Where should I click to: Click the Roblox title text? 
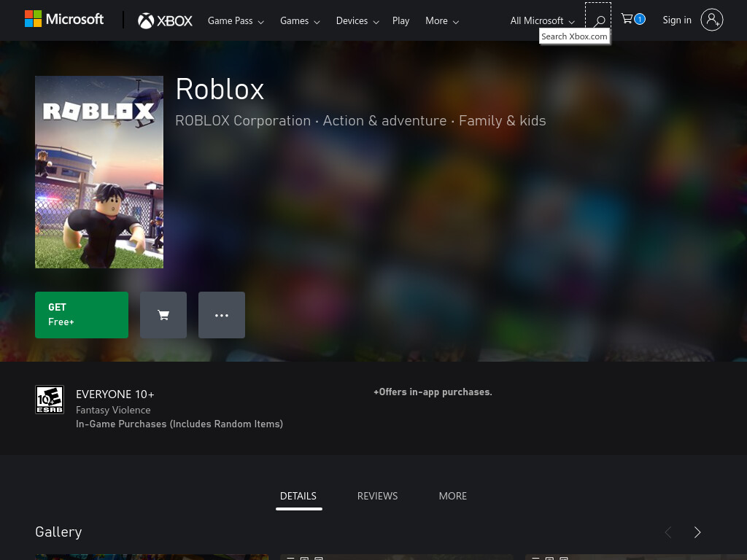[220, 90]
